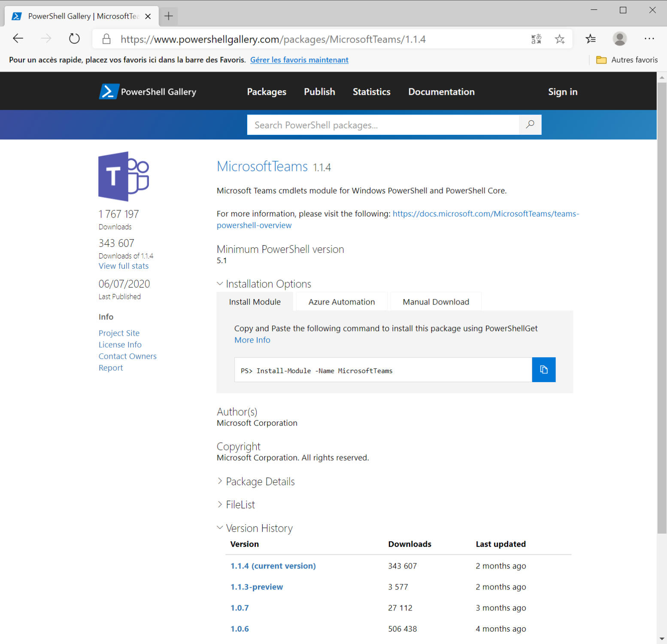667x644 pixels.
Task: Open Project Site link
Action: coord(119,333)
